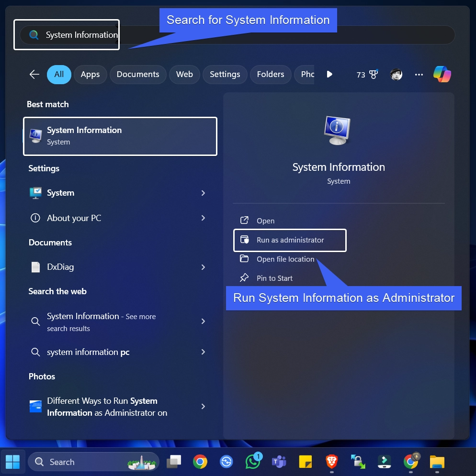
Task: Click the taskbar Search box
Action: pos(93,462)
